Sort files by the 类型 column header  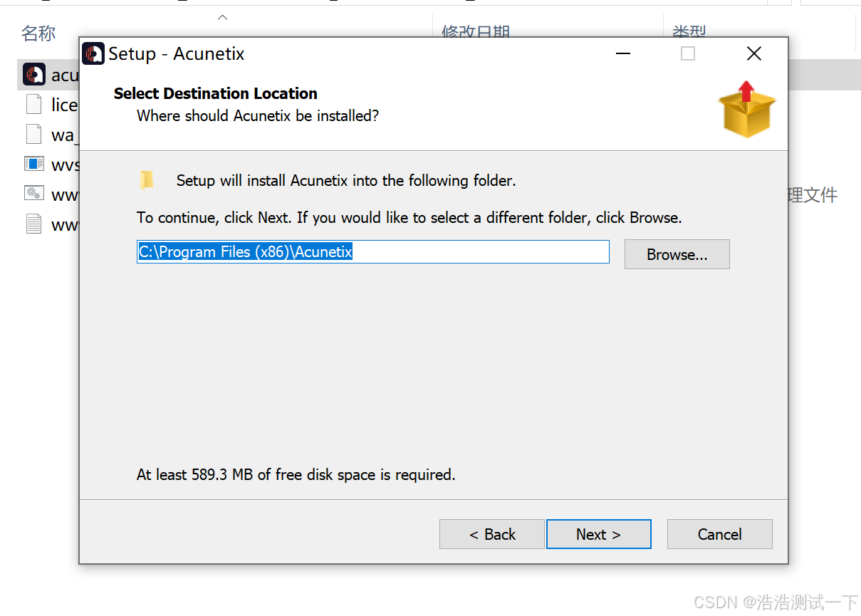(x=689, y=32)
